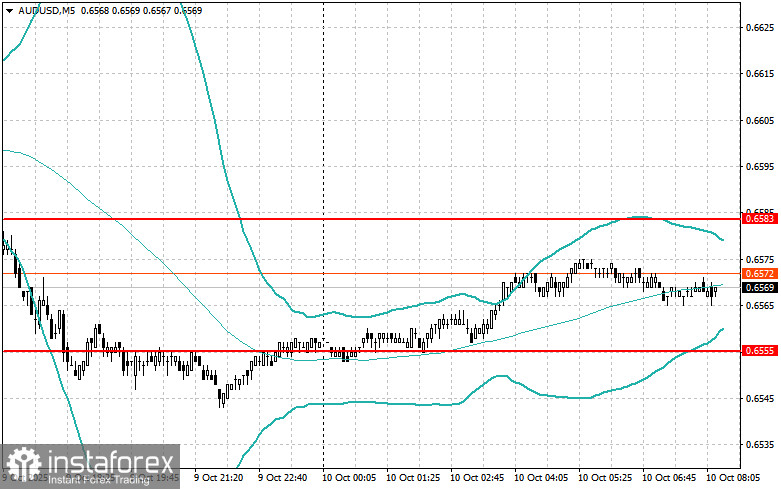Click the 9 Oct 22:40 time label
The height and width of the screenshot is (489, 781).
[x=282, y=478]
